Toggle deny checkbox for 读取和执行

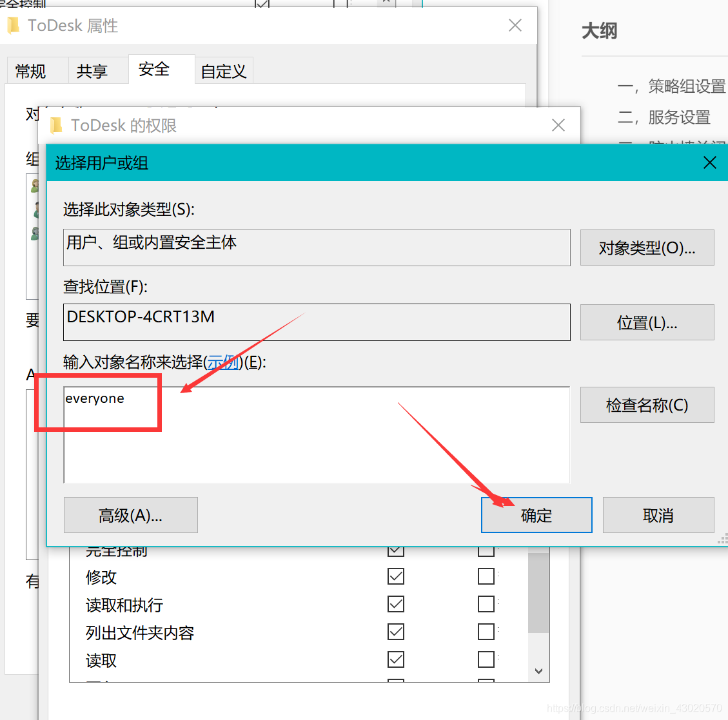[x=486, y=604]
